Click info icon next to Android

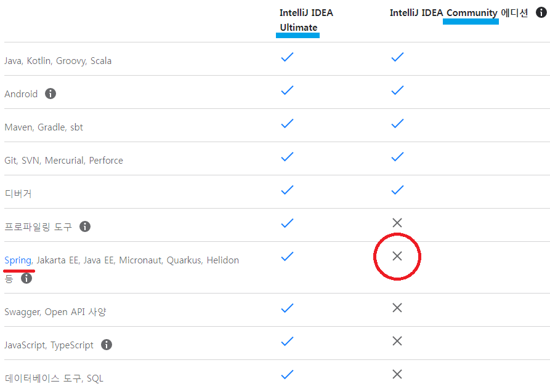(x=51, y=94)
